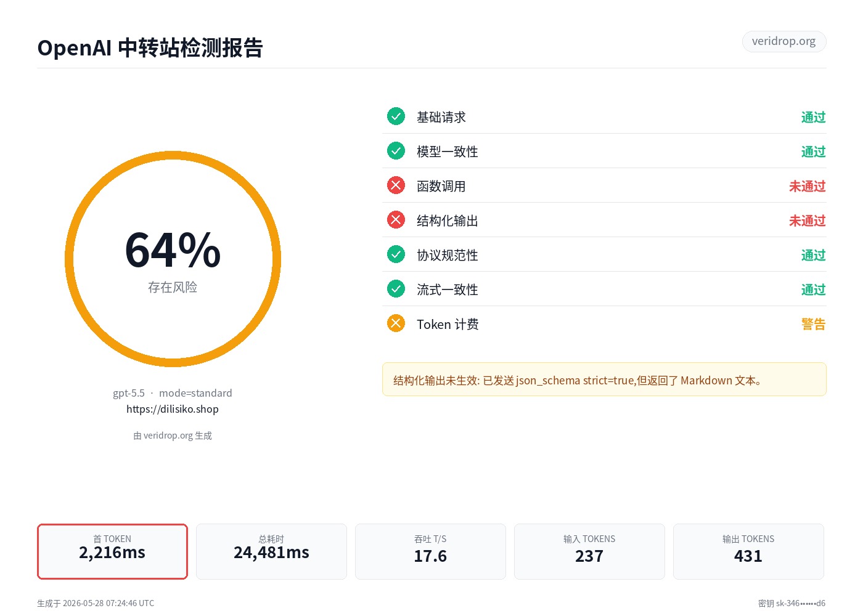Click the 未通过 status for 结构化输出

[x=807, y=221]
